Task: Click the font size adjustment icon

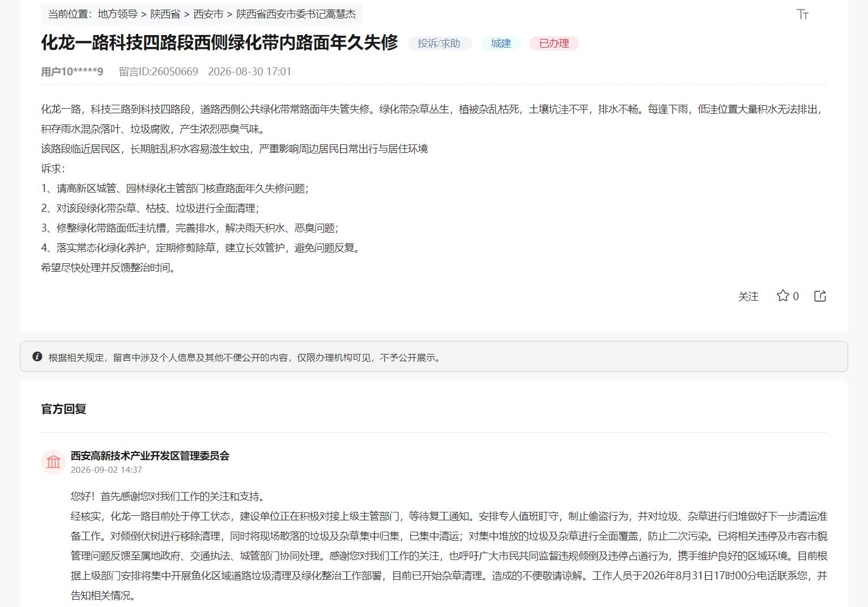Action: pos(802,14)
